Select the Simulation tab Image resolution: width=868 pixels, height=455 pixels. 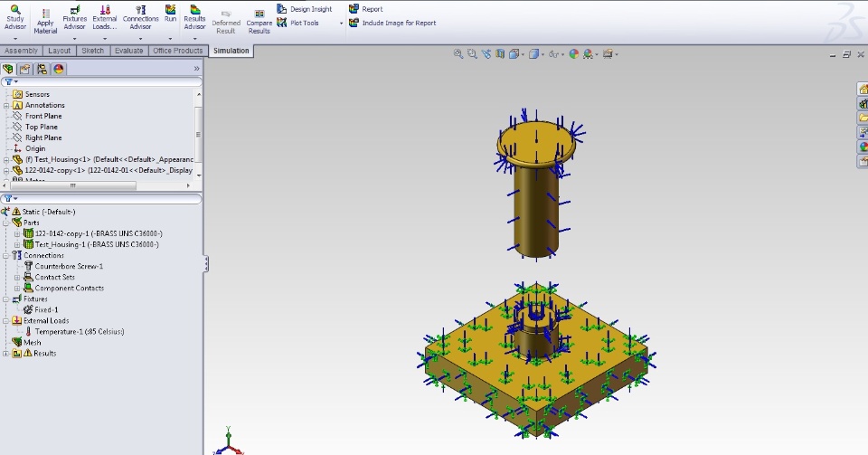click(231, 51)
